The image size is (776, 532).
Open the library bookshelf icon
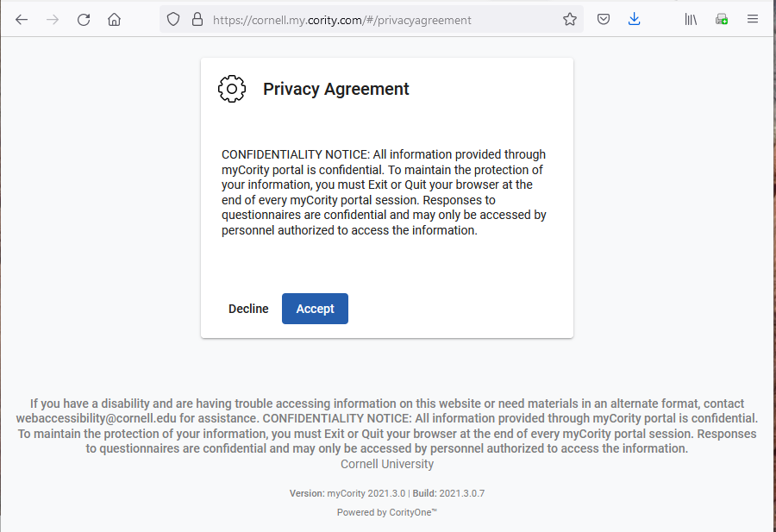tap(691, 20)
